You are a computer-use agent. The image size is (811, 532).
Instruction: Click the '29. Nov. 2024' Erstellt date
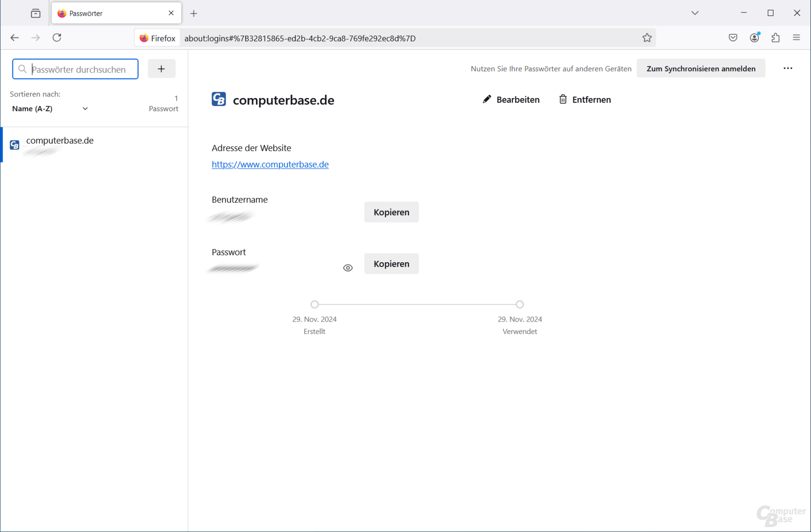[315, 319]
